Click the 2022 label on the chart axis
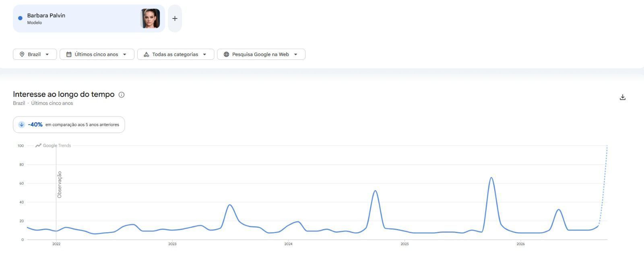The width and height of the screenshot is (644, 258). (x=56, y=244)
